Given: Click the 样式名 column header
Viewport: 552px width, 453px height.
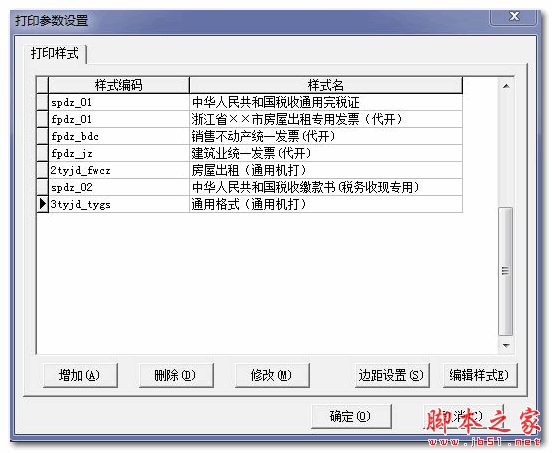Looking at the screenshot, I should [326, 85].
